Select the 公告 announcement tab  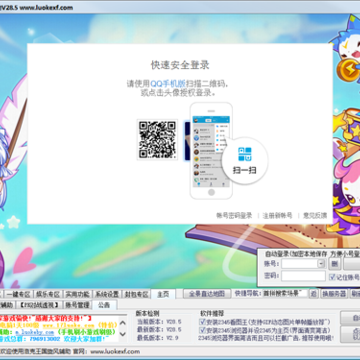104,305
